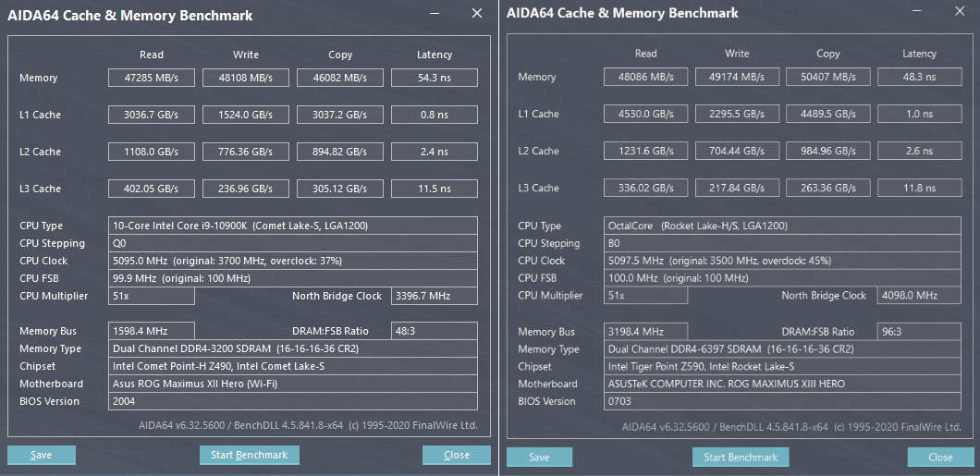Click the Core i9-10900K CPU Type field

(x=292, y=226)
